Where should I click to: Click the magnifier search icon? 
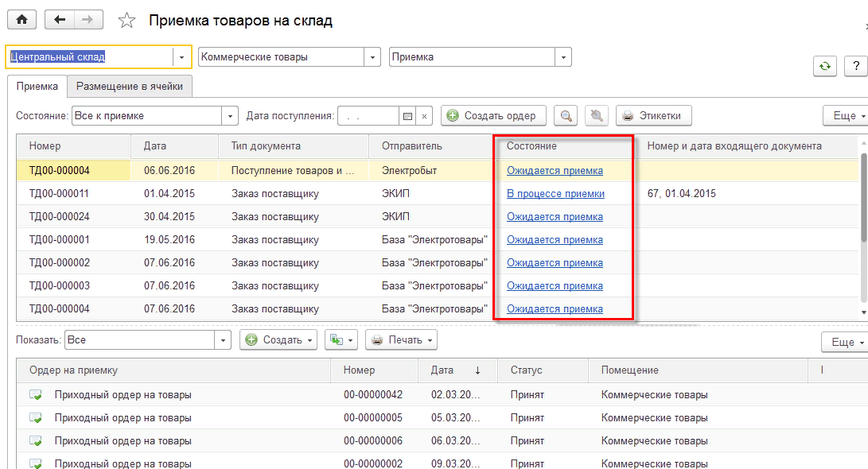pyautogui.click(x=566, y=116)
